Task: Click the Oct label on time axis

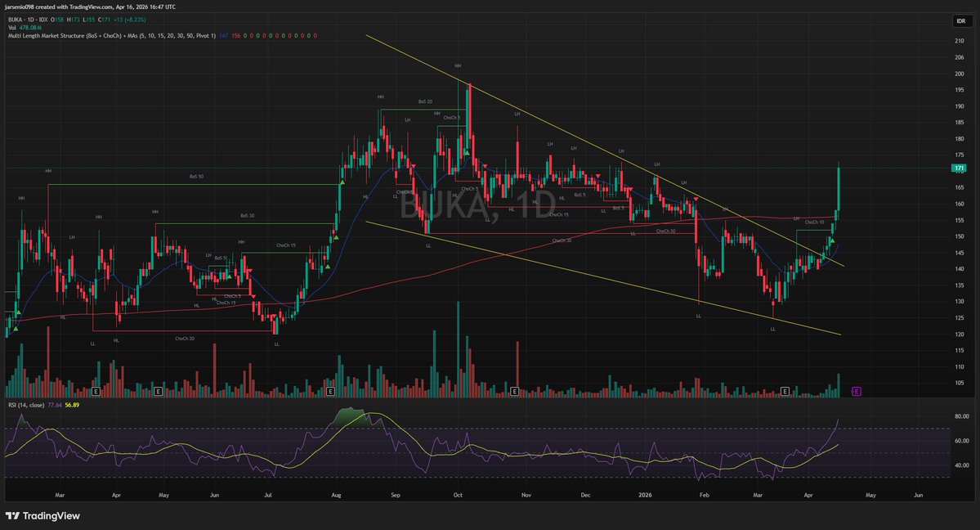Action: click(x=458, y=495)
